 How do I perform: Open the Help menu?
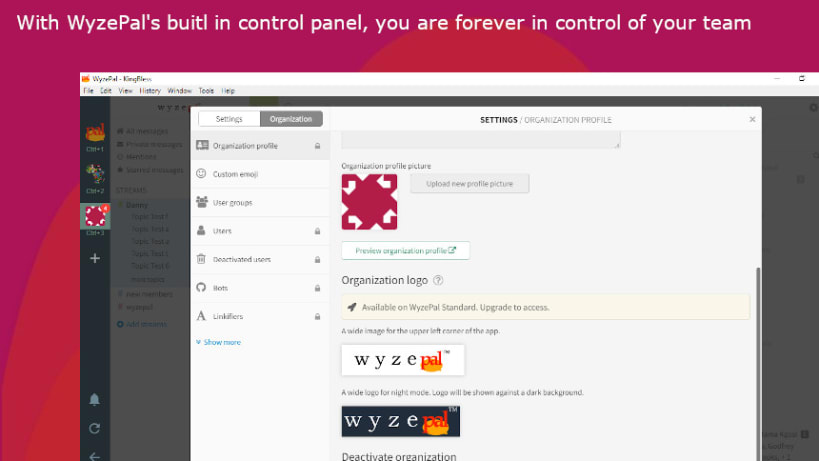click(x=228, y=91)
